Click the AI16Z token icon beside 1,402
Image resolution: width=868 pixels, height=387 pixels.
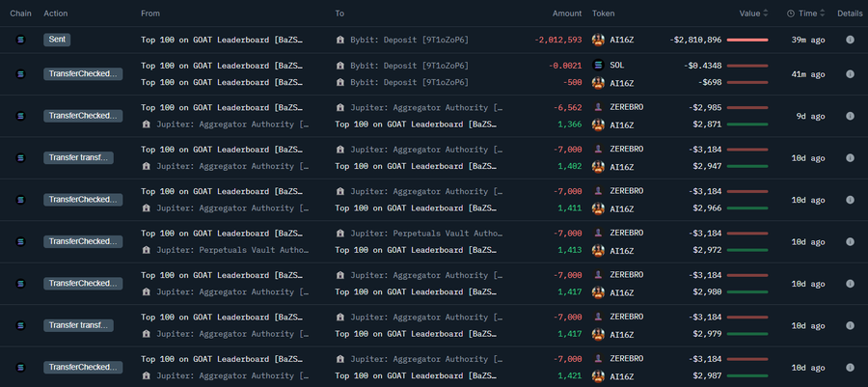(x=598, y=167)
